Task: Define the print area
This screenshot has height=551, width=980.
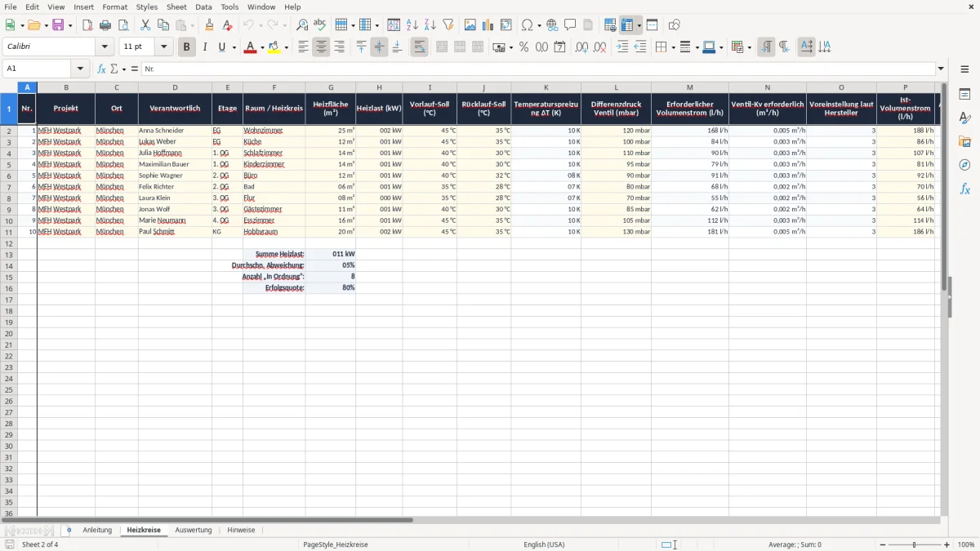Action: 610,25
